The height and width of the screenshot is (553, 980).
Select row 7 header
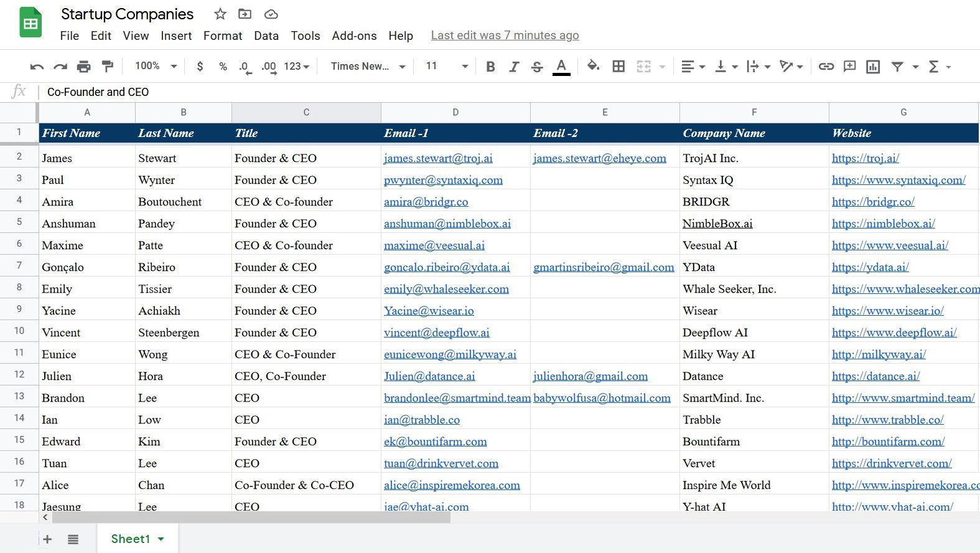point(19,266)
